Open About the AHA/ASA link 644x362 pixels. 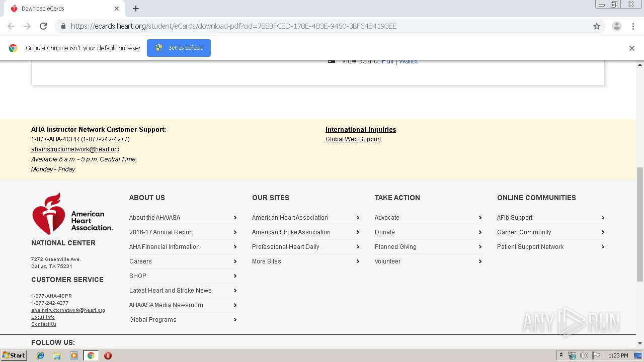154,218
